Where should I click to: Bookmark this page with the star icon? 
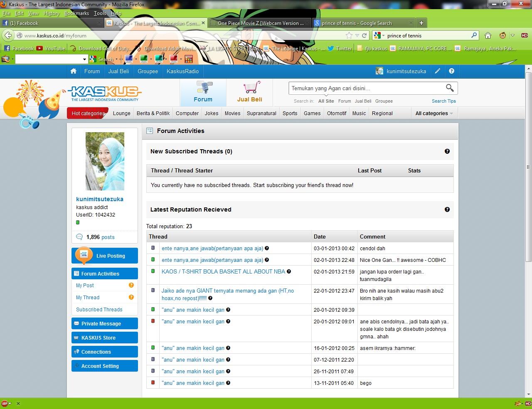pyautogui.click(x=349, y=35)
